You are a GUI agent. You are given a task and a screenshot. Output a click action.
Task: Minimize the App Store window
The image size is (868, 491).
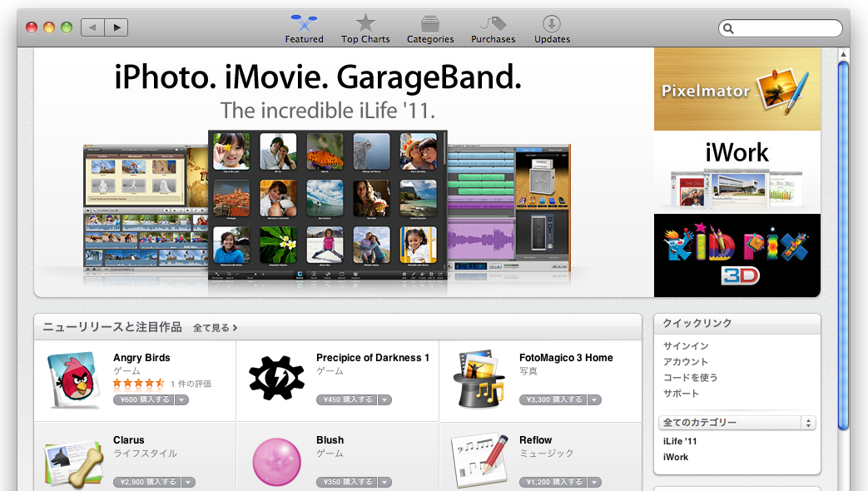tap(49, 27)
